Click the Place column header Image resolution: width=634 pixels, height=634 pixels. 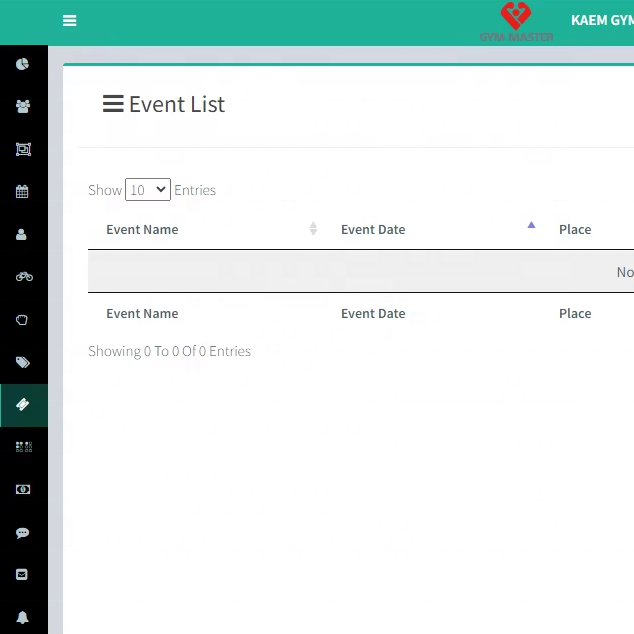pyautogui.click(x=575, y=230)
